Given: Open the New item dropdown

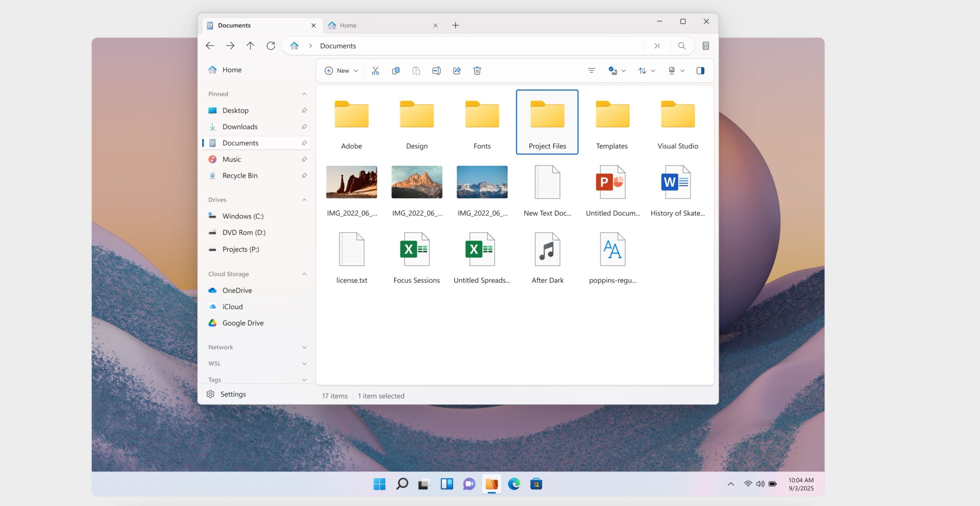Looking at the screenshot, I should pyautogui.click(x=341, y=70).
